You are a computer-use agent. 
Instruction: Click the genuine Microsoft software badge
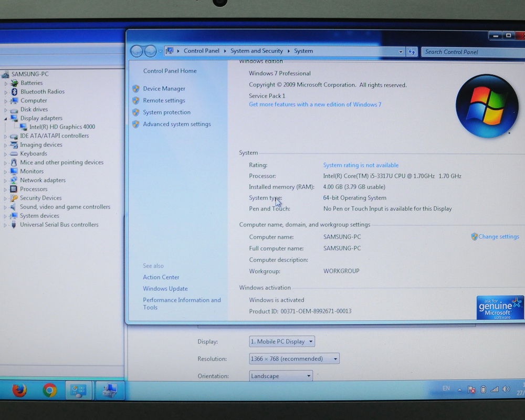[500, 308]
